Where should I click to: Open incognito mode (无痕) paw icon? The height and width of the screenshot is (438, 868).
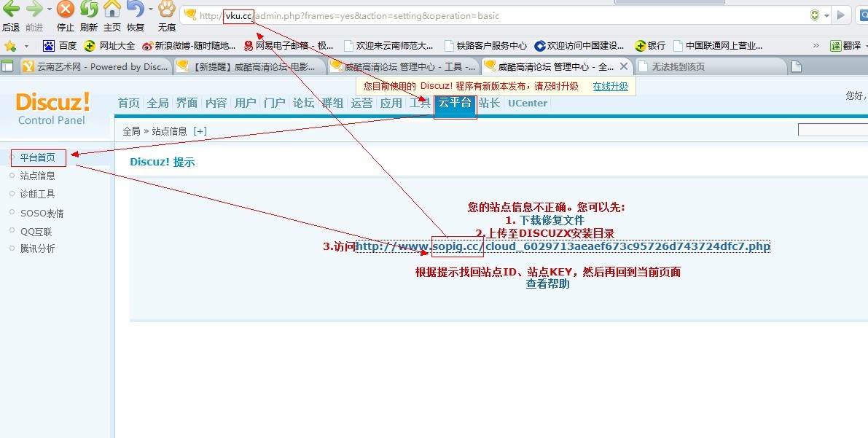(x=167, y=9)
